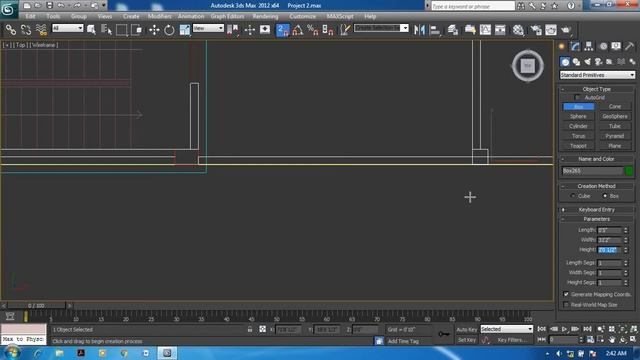Viewport: 640px width, 360px height.
Task: Enable the AutoGrid checkbox
Action: [577, 98]
